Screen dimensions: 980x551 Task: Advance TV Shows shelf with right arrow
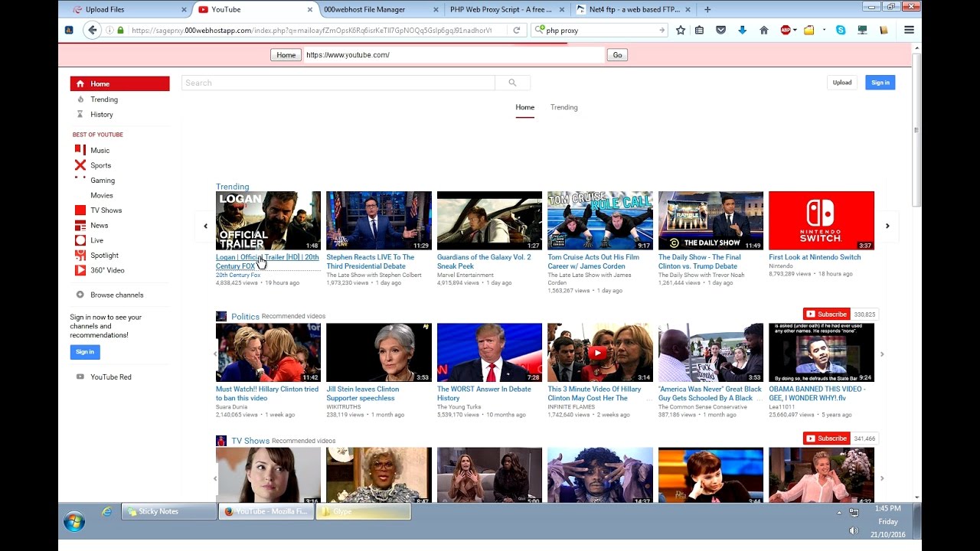[x=882, y=478]
